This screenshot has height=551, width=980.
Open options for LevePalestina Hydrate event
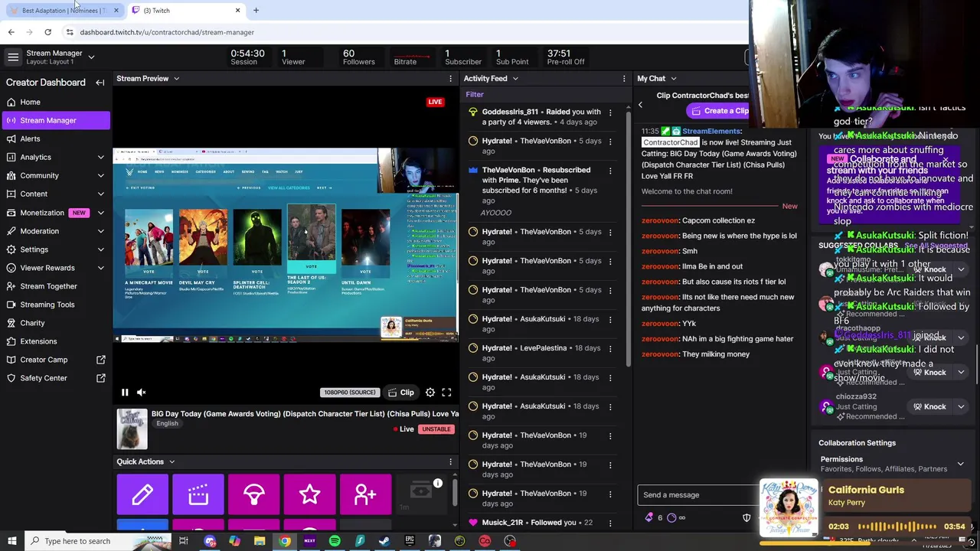pos(610,348)
